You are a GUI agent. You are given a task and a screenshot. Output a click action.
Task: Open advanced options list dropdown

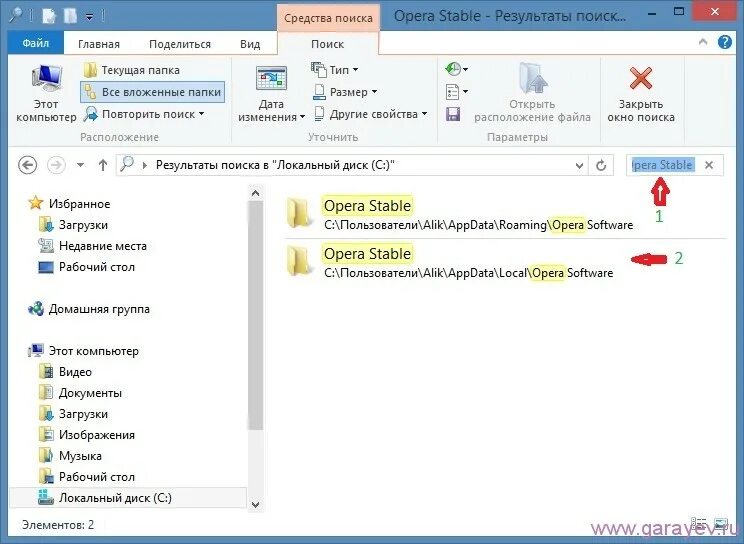coord(456,92)
